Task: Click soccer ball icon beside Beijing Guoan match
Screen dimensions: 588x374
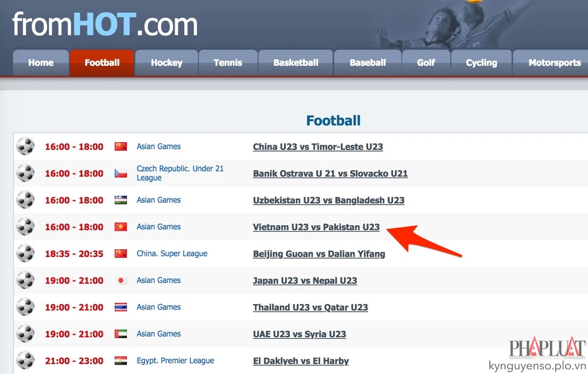Action: [x=25, y=254]
